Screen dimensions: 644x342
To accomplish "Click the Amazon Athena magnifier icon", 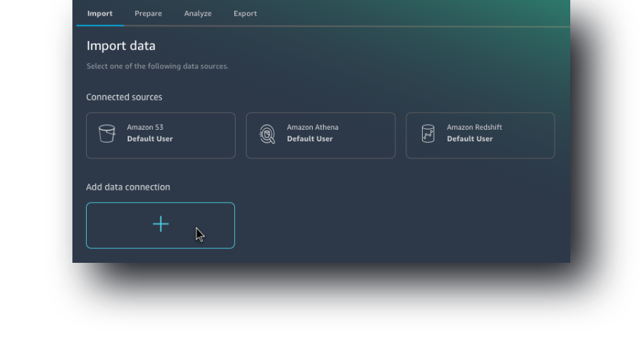I will (x=267, y=134).
